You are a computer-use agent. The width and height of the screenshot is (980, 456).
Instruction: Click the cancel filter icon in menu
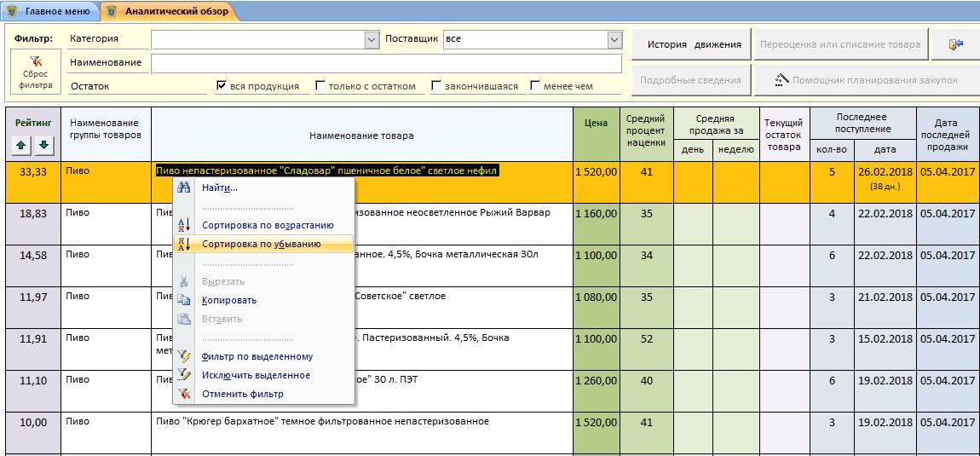click(x=184, y=394)
